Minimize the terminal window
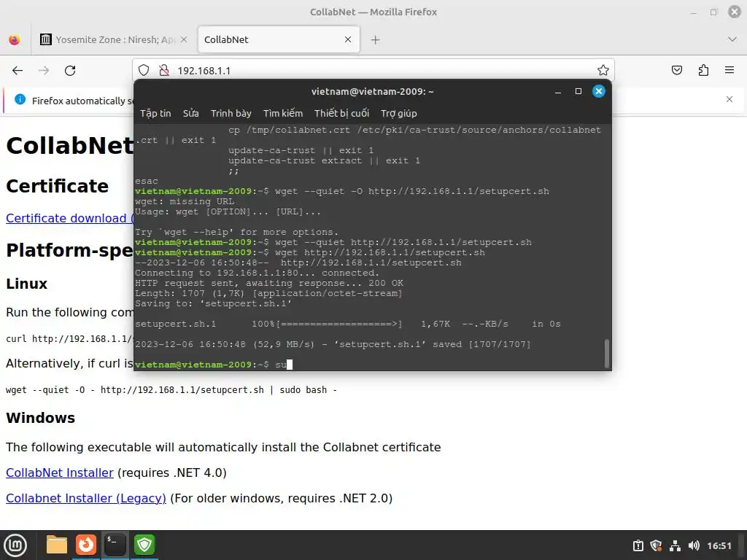 pyautogui.click(x=558, y=91)
